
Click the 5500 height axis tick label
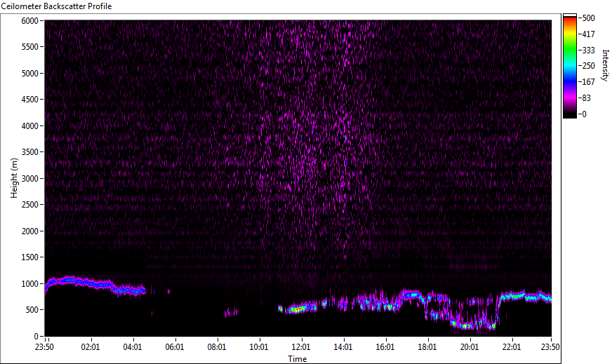(29, 47)
